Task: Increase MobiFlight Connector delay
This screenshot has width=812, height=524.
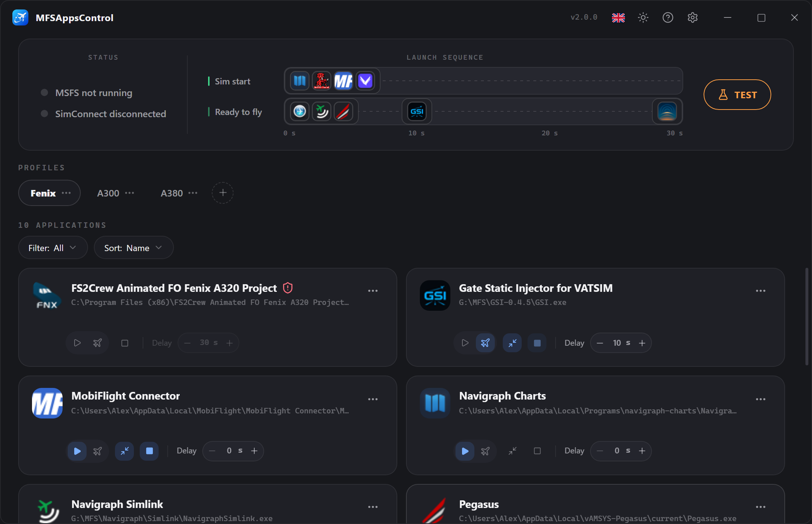Action: (254, 451)
